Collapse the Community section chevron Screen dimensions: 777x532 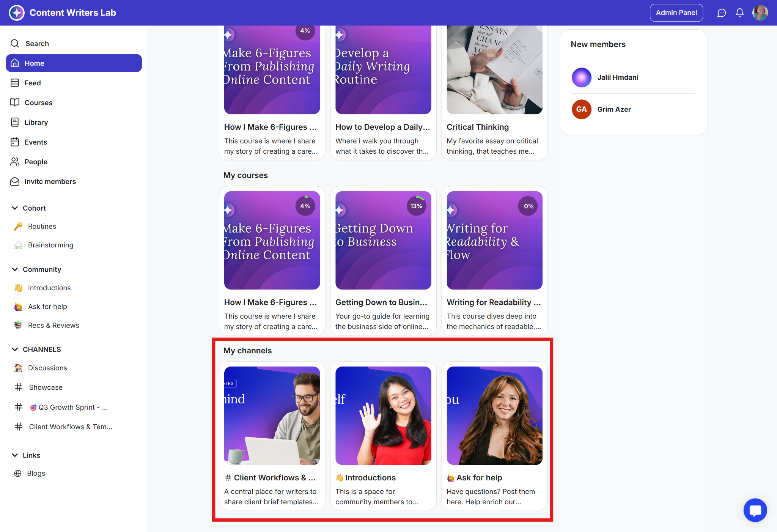pyautogui.click(x=15, y=269)
